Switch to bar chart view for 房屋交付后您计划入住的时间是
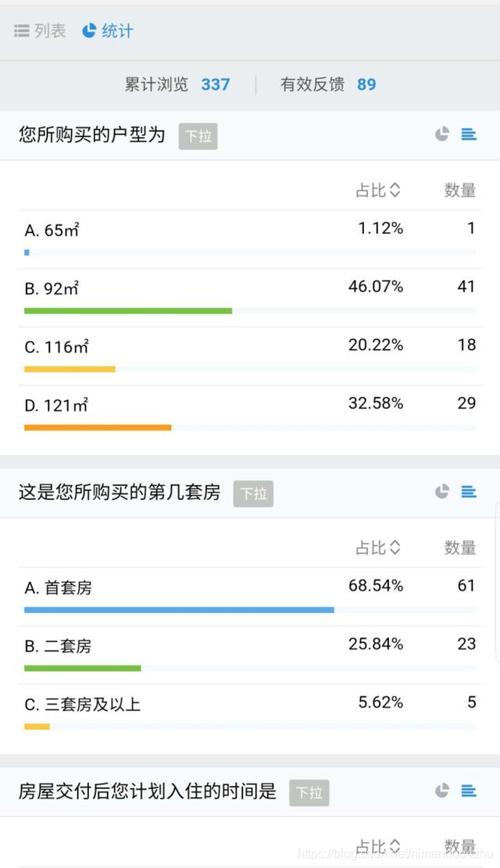 click(468, 791)
